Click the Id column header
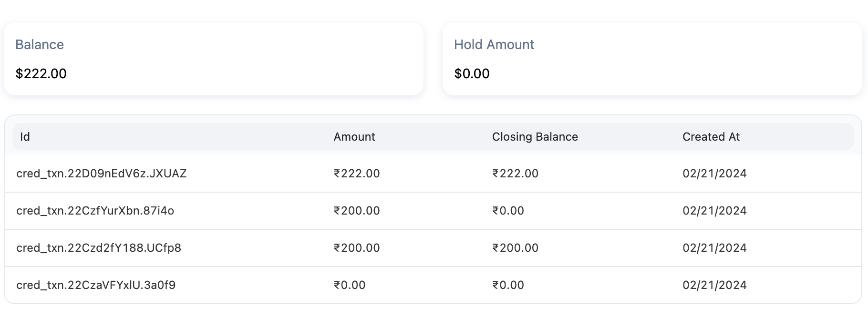 pyautogui.click(x=25, y=137)
